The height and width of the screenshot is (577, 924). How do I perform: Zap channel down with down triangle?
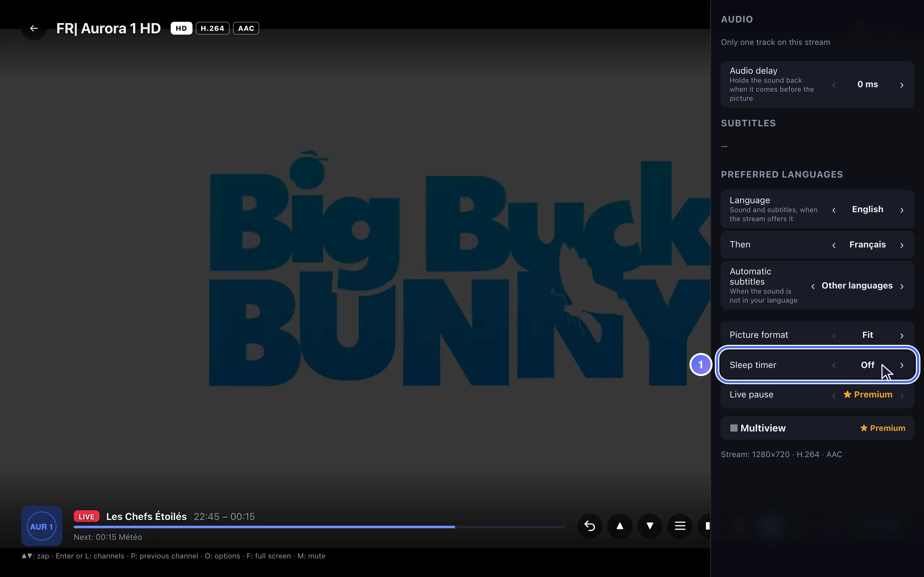[x=649, y=526]
